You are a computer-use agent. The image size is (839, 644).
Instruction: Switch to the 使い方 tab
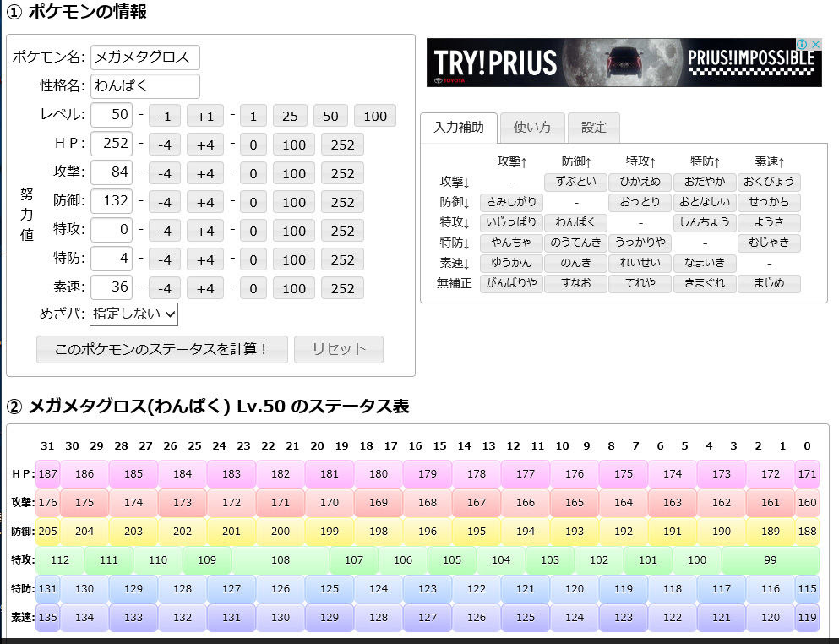tap(531, 128)
